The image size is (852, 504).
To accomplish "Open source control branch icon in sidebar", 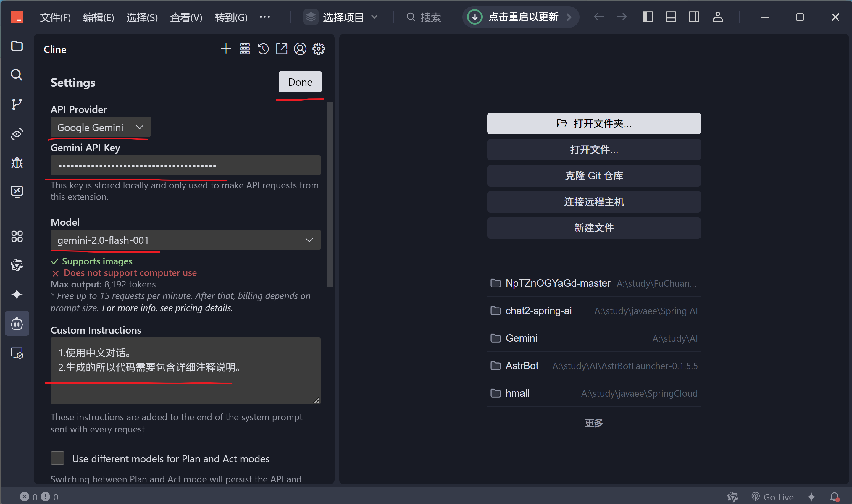I will point(17,104).
